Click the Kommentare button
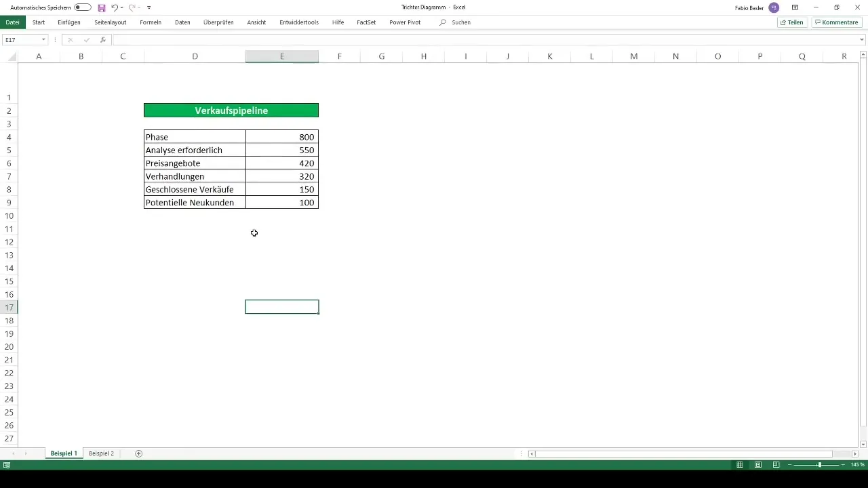The height and width of the screenshot is (488, 868). point(837,22)
